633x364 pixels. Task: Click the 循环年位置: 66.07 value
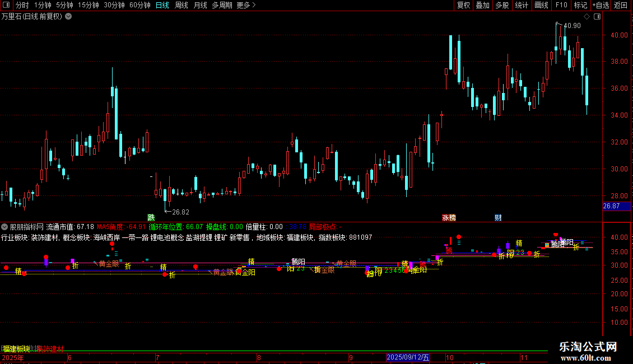pyautogui.click(x=175, y=227)
